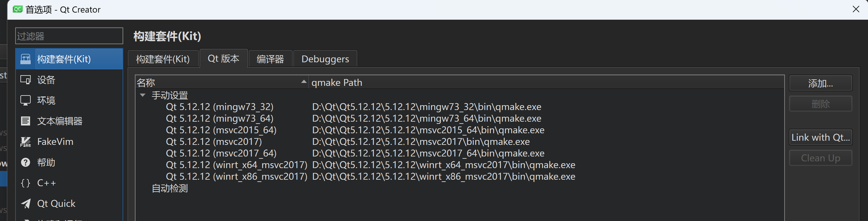
Task: Collapse the 手动设置 tree group
Action: coord(143,95)
